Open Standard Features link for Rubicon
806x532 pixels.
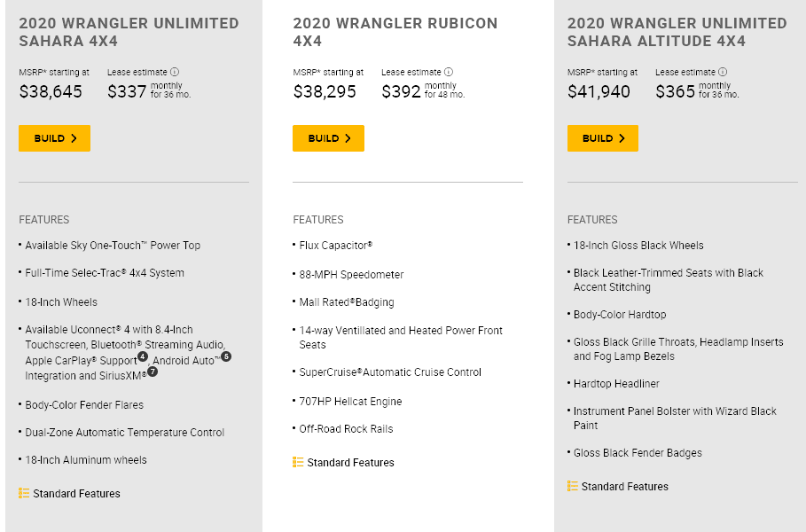point(350,463)
